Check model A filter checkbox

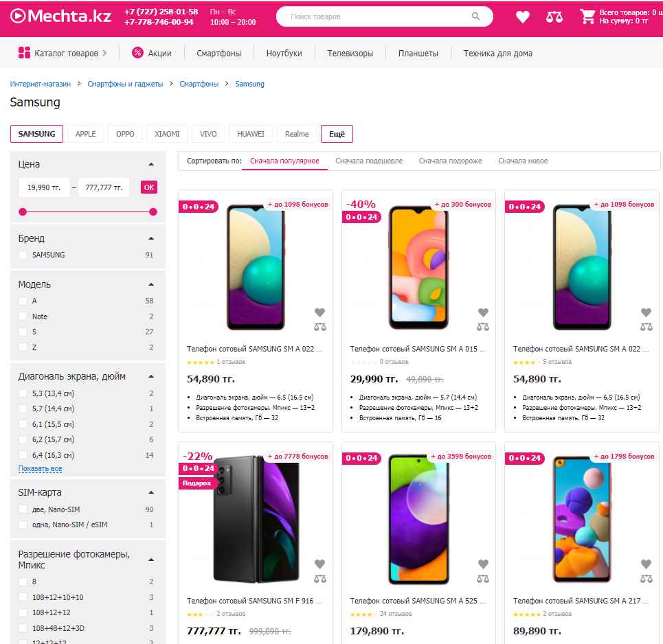23,301
